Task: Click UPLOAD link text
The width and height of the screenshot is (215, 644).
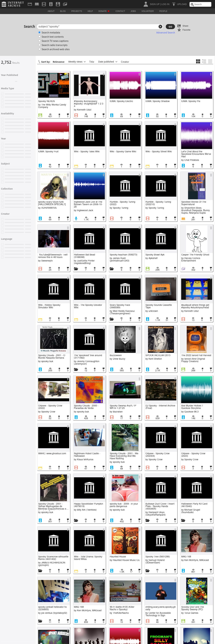Action: click(x=182, y=4)
